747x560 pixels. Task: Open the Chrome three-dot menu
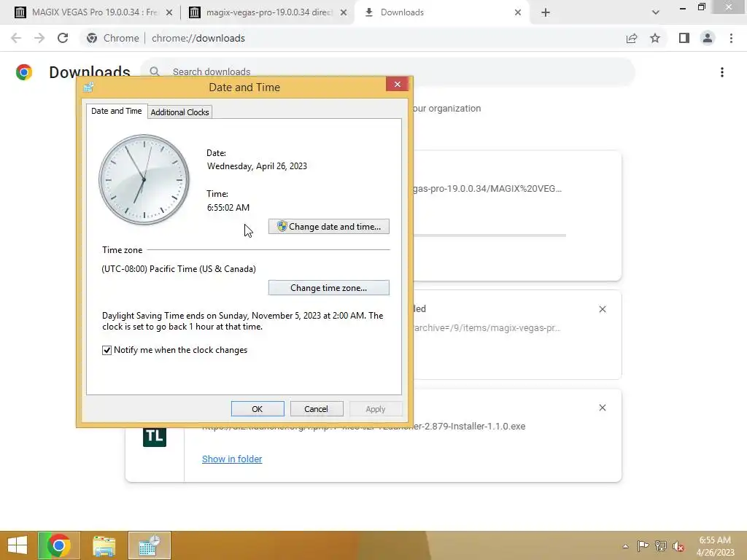(x=731, y=38)
